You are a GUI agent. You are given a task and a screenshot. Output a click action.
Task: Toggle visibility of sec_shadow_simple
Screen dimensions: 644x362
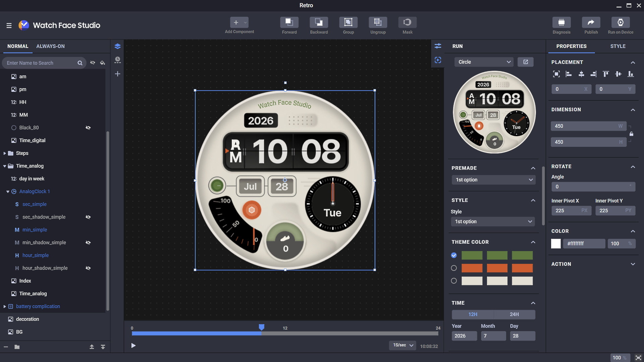click(88, 217)
